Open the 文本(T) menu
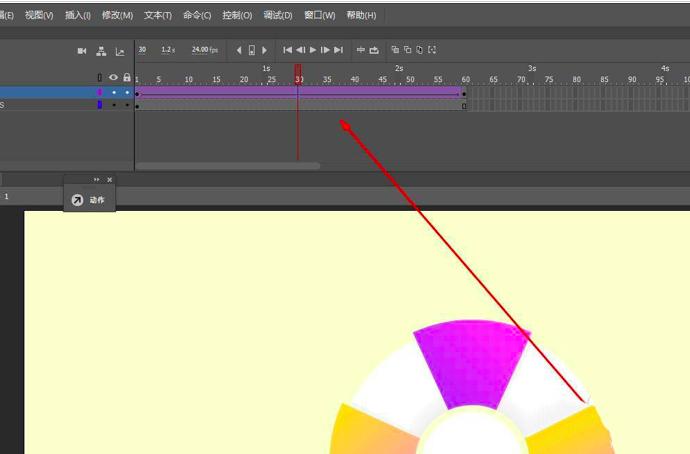Image resolution: width=690 pixels, height=454 pixels. [158, 15]
